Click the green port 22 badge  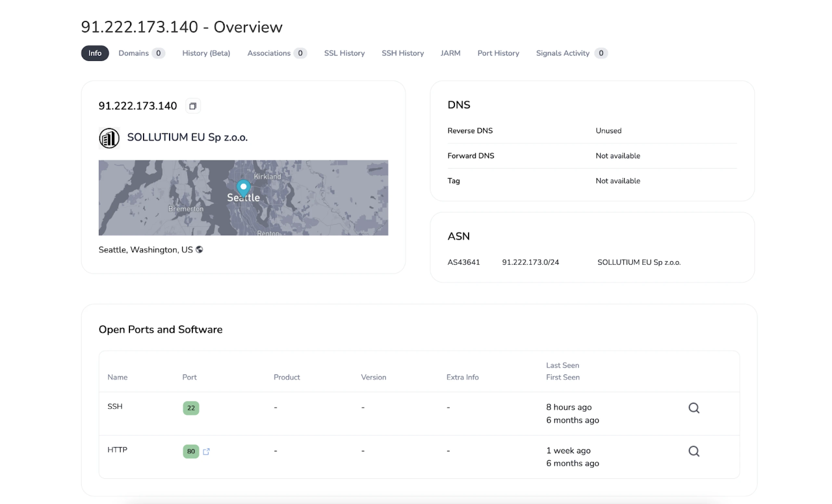point(190,408)
